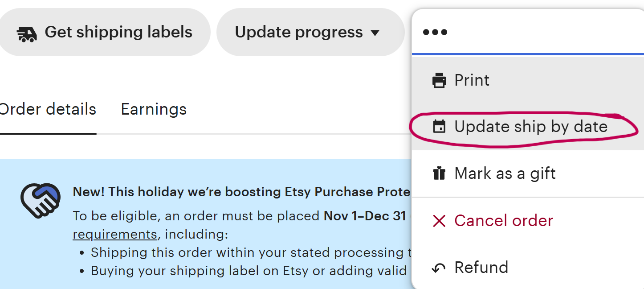Click the red X cancel icon
The width and height of the screenshot is (644, 289).
[439, 221]
